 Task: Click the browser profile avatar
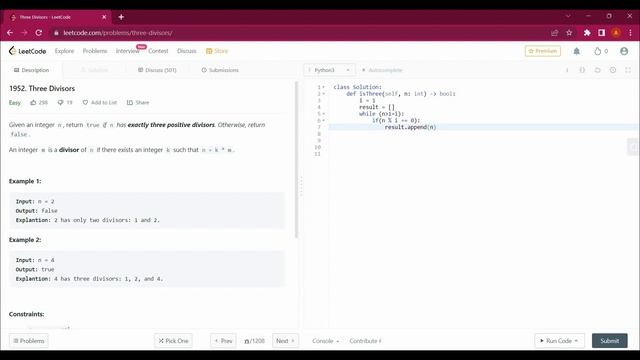(616, 33)
